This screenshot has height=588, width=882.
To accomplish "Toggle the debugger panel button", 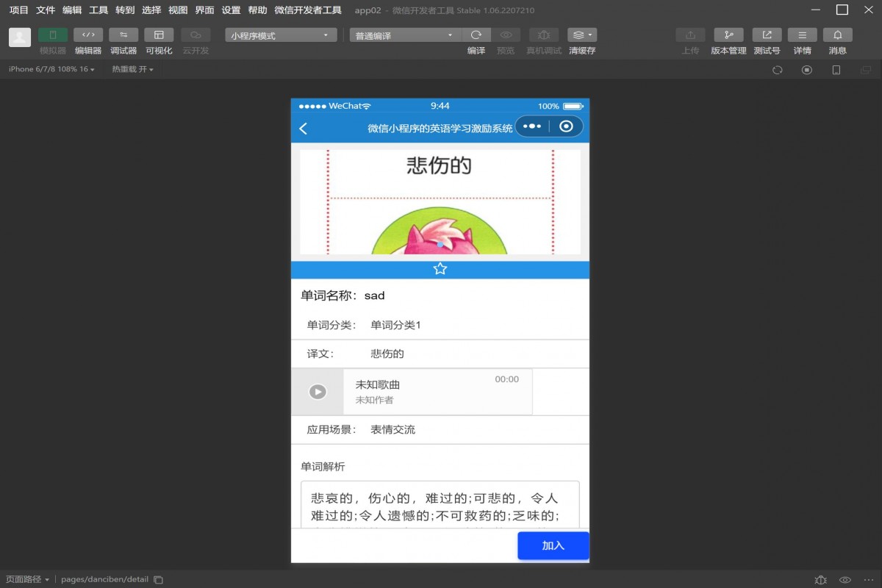I will pyautogui.click(x=123, y=35).
